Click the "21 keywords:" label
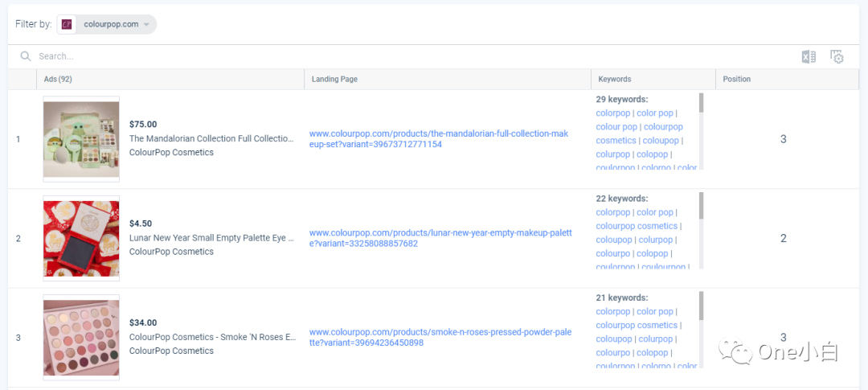 pyautogui.click(x=621, y=298)
